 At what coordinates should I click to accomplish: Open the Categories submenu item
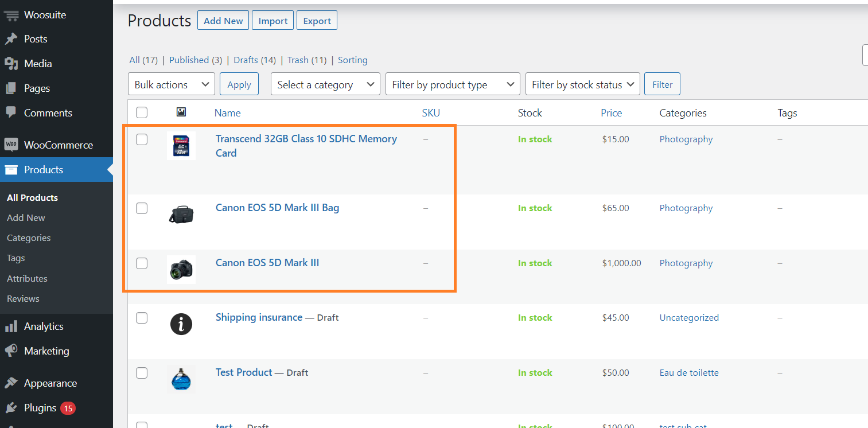pyautogui.click(x=29, y=238)
